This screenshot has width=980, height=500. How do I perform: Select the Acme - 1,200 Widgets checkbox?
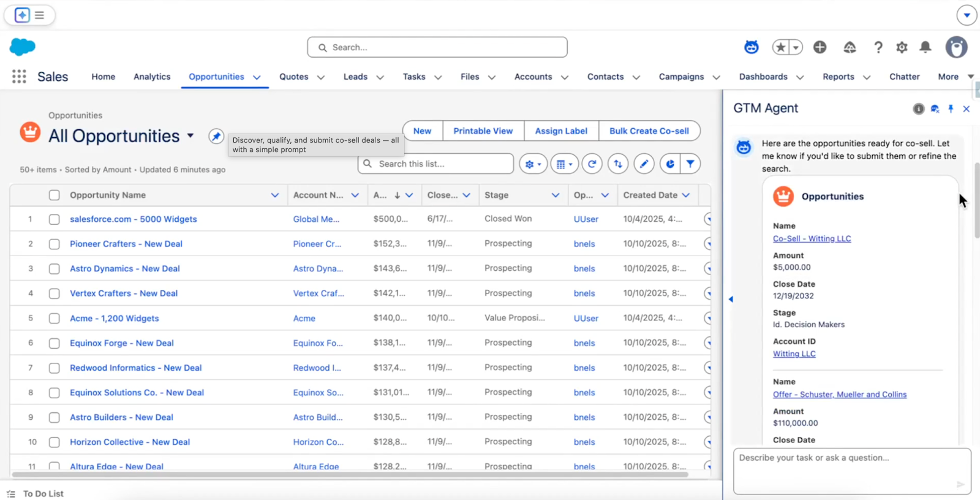pyautogui.click(x=55, y=319)
